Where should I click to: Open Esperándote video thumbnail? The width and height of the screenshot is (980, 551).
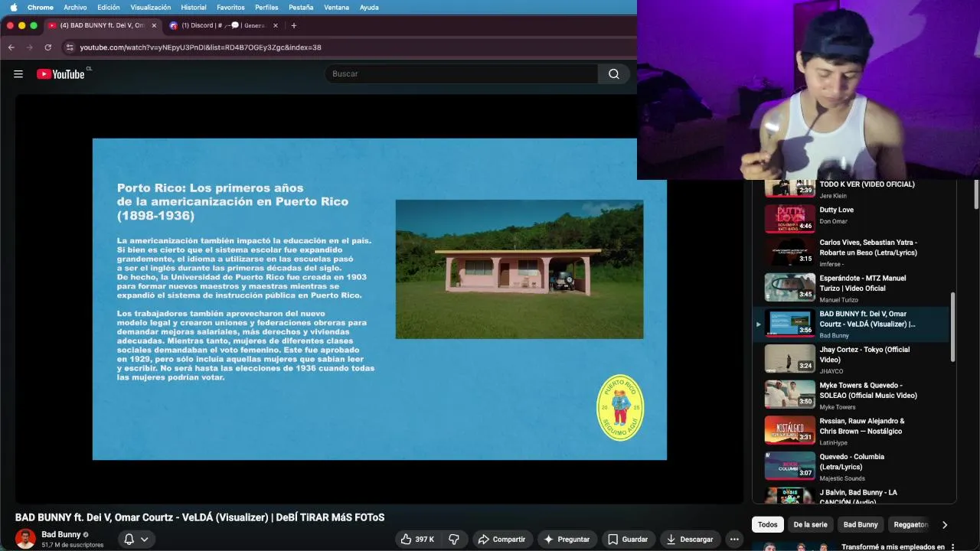(x=790, y=288)
